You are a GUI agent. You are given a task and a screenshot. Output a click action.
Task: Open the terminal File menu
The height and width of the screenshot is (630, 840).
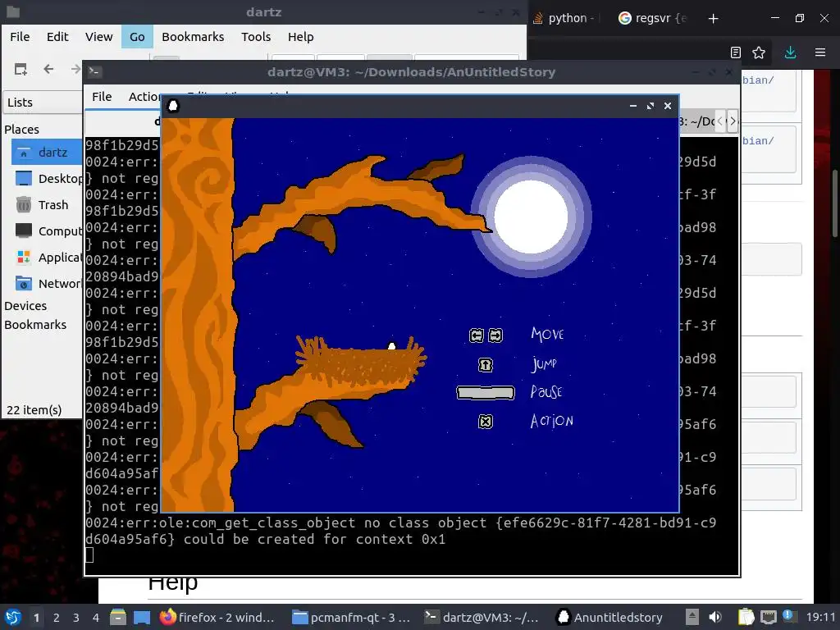[x=102, y=97]
